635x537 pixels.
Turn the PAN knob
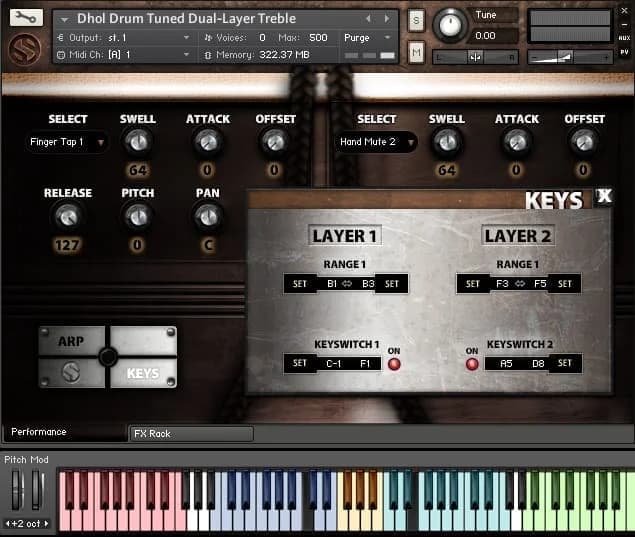point(207,215)
